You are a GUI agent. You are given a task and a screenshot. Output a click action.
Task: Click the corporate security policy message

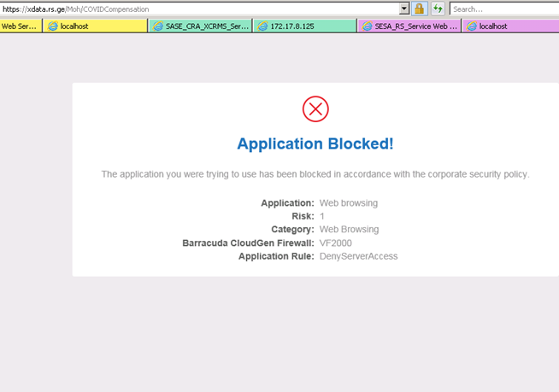(x=315, y=174)
